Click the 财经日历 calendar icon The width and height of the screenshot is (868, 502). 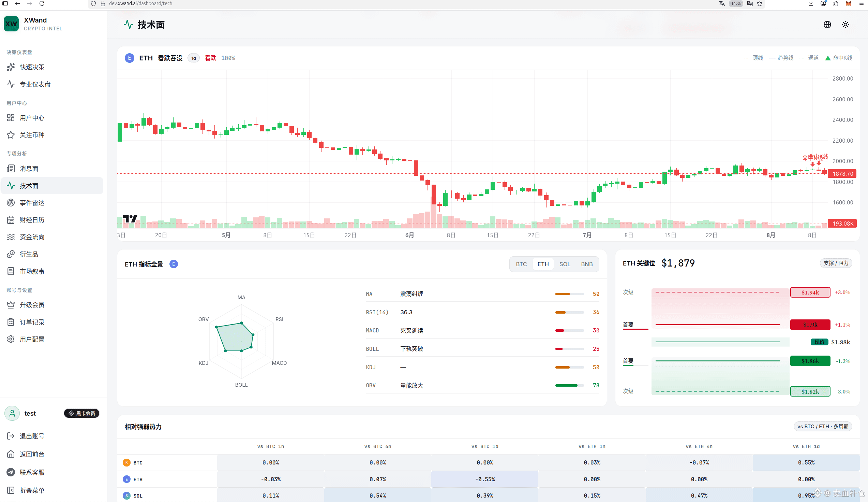(11, 220)
